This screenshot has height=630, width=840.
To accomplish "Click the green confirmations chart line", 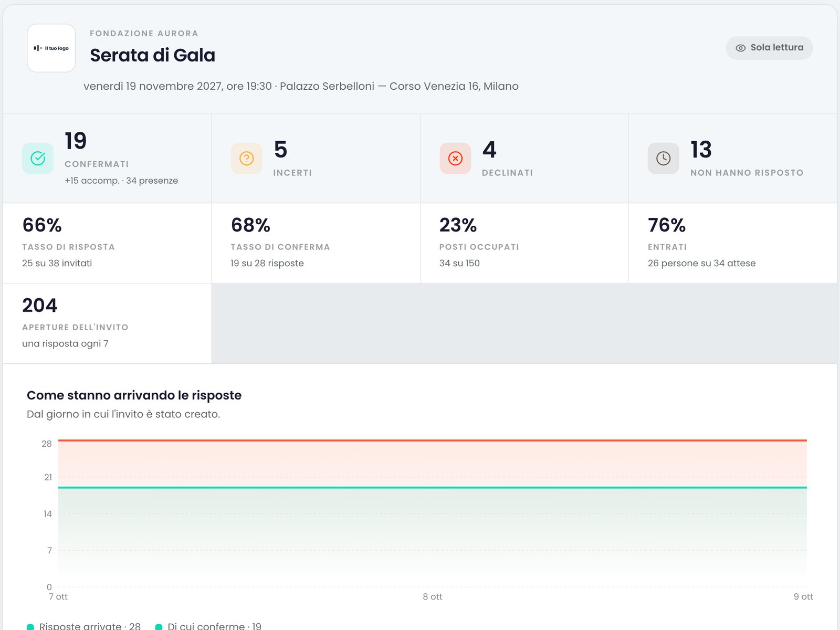I will (433, 488).
